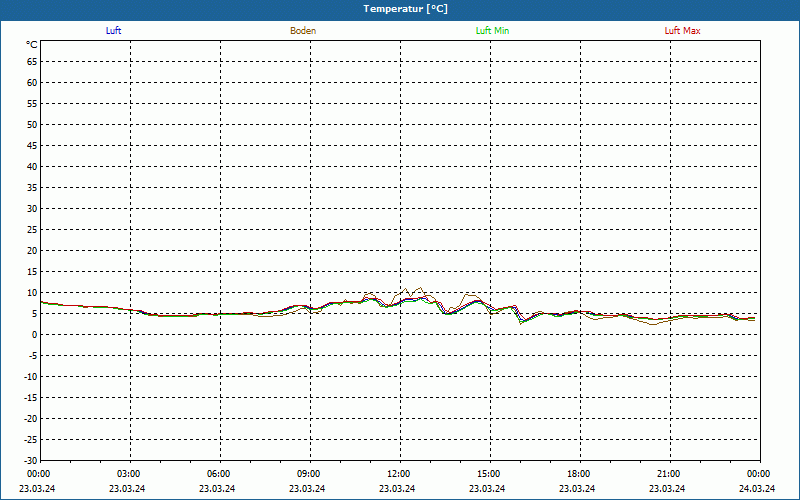The height and width of the screenshot is (500, 800).
Task: Click the -25 value on the y-axis
Action: pyautogui.click(x=31, y=439)
